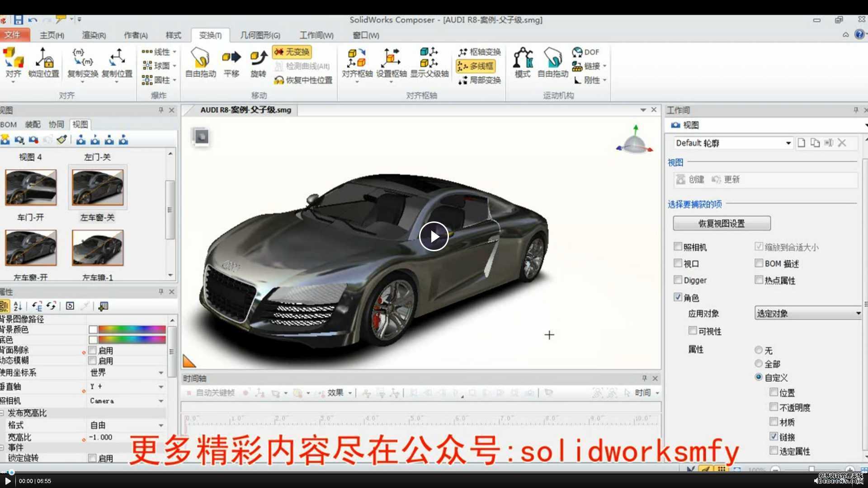The image size is (868, 488).
Task: Uncheck the 链接 checkbox
Action: (x=774, y=436)
